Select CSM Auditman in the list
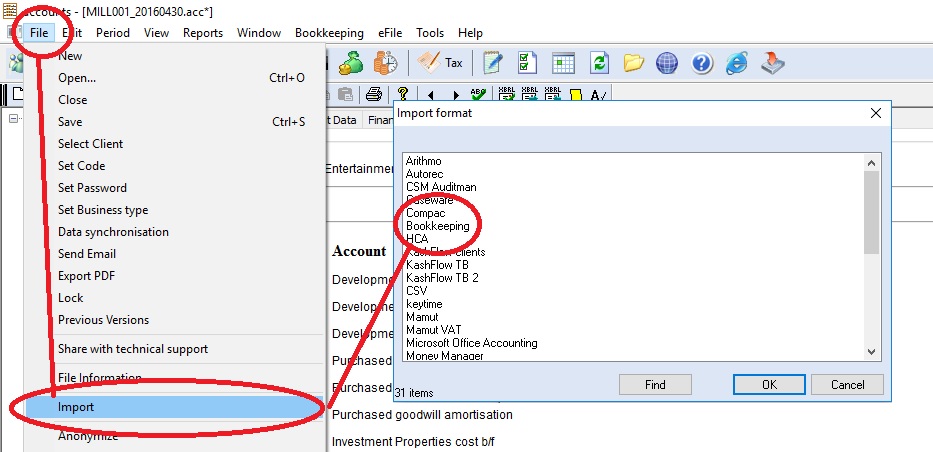Image resolution: width=933 pixels, height=452 pixels. 441,187
